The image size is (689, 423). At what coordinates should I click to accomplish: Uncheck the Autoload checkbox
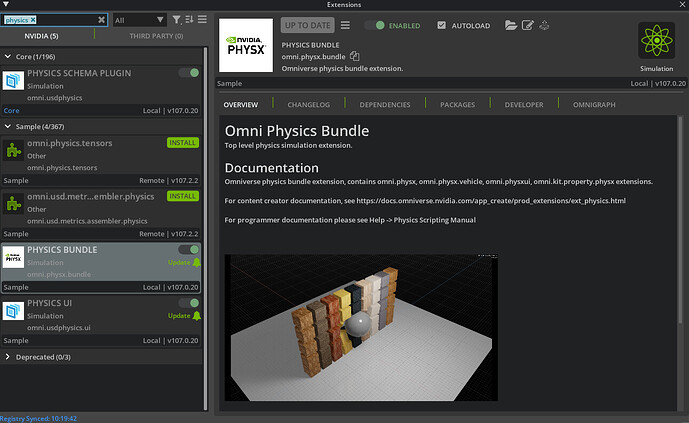(x=443, y=25)
